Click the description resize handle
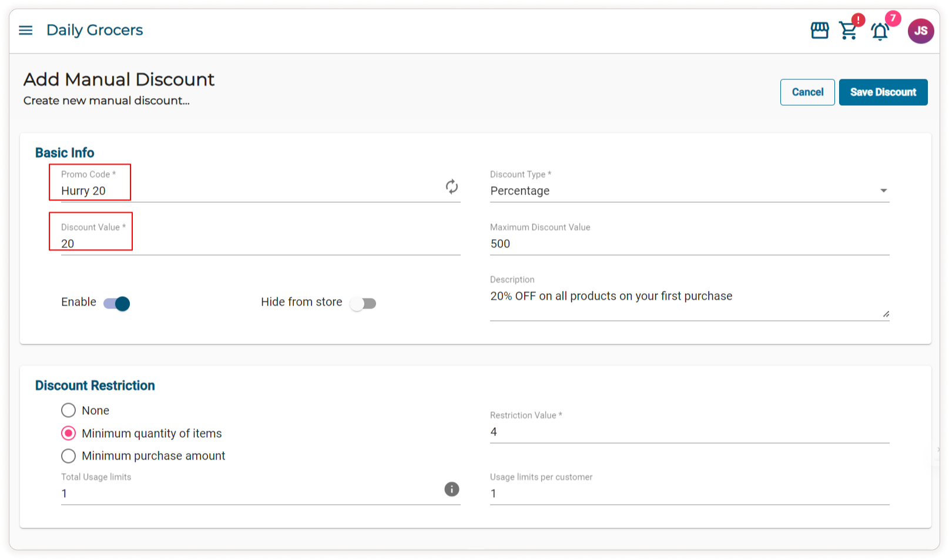Viewport: 949px width, 560px height. [x=886, y=314]
